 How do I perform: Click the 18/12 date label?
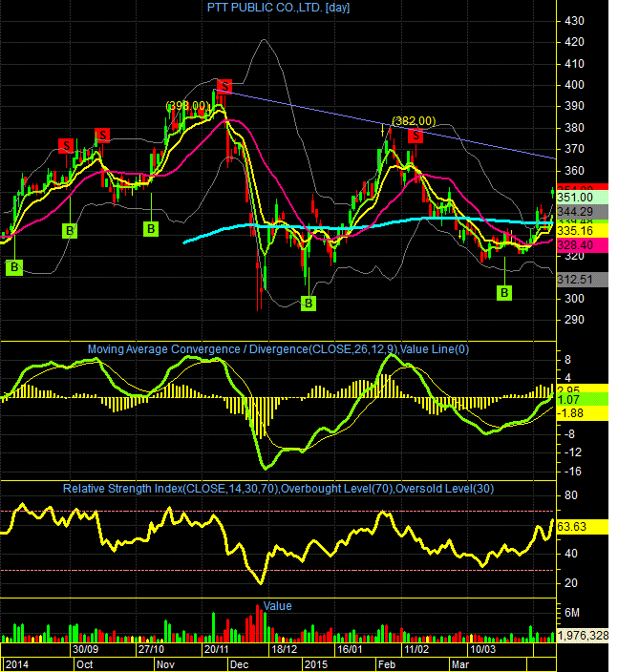pos(284,649)
